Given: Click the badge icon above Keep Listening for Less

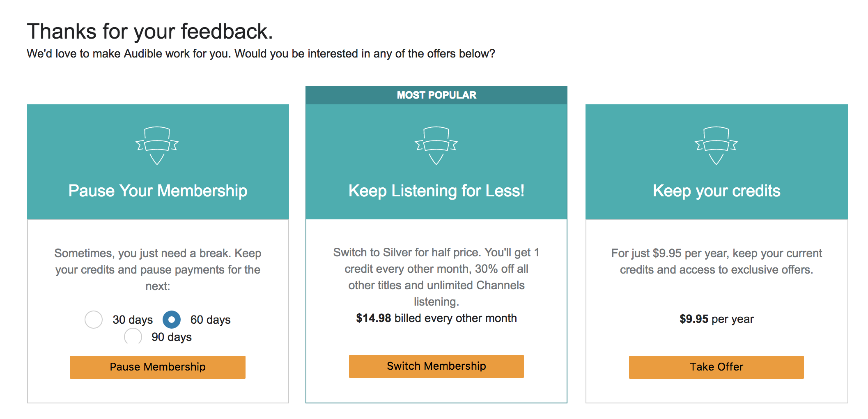Looking at the screenshot, I should [x=436, y=145].
